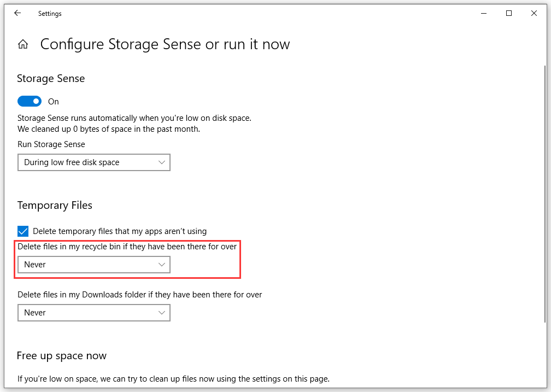Click 'Storage Sense runs automatically' description text
Image resolution: width=551 pixels, height=392 pixels.
coord(134,118)
